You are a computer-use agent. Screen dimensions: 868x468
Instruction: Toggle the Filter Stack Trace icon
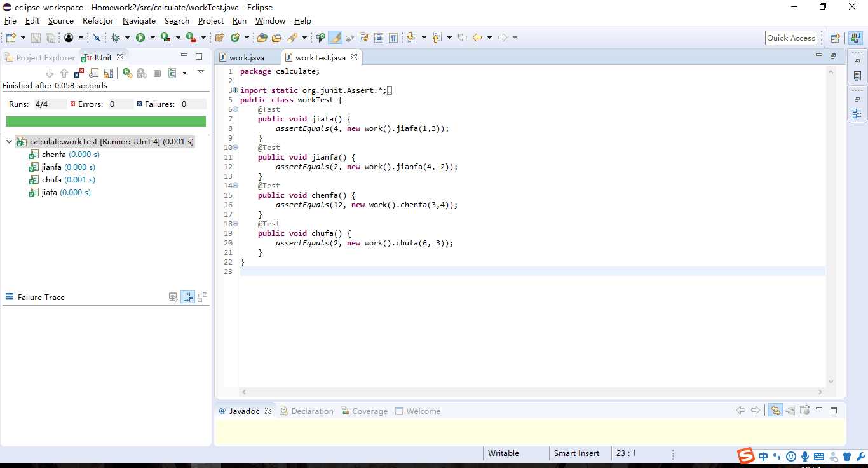(x=187, y=297)
